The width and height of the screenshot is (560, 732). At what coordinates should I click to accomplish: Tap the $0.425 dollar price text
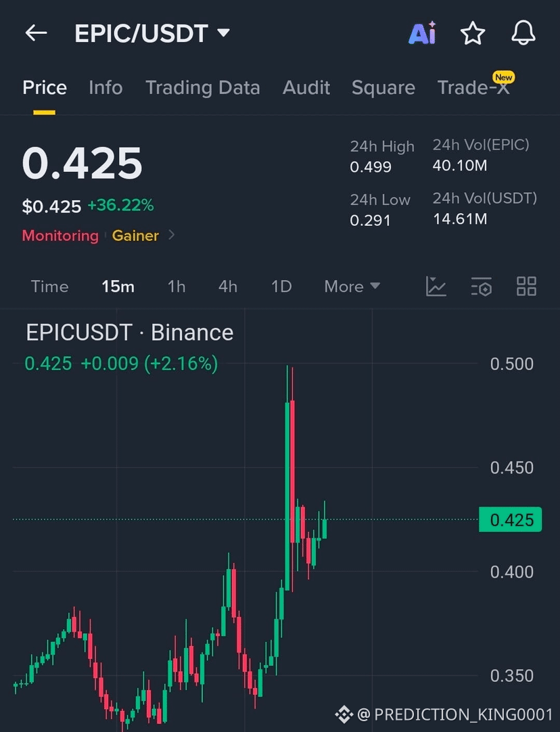pos(51,206)
